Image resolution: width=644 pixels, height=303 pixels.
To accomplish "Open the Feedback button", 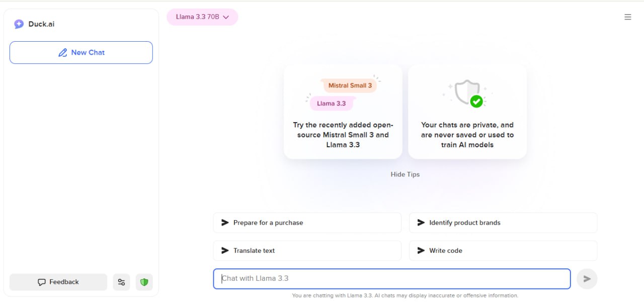I will tap(58, 282).
